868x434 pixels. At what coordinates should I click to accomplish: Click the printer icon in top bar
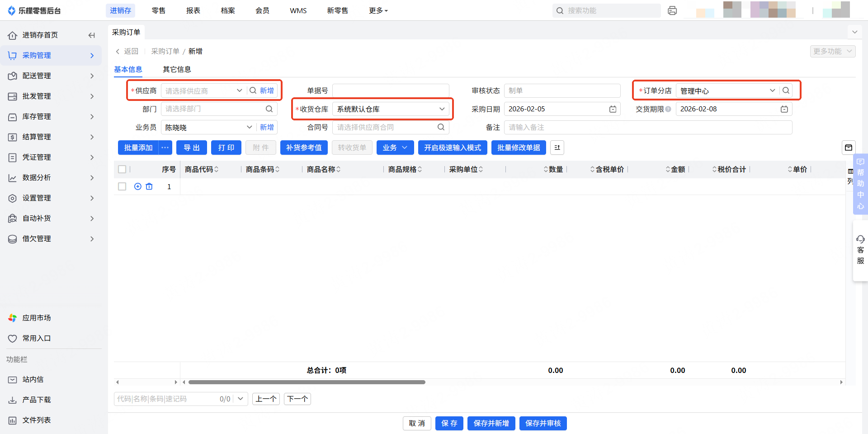(672, 10)
